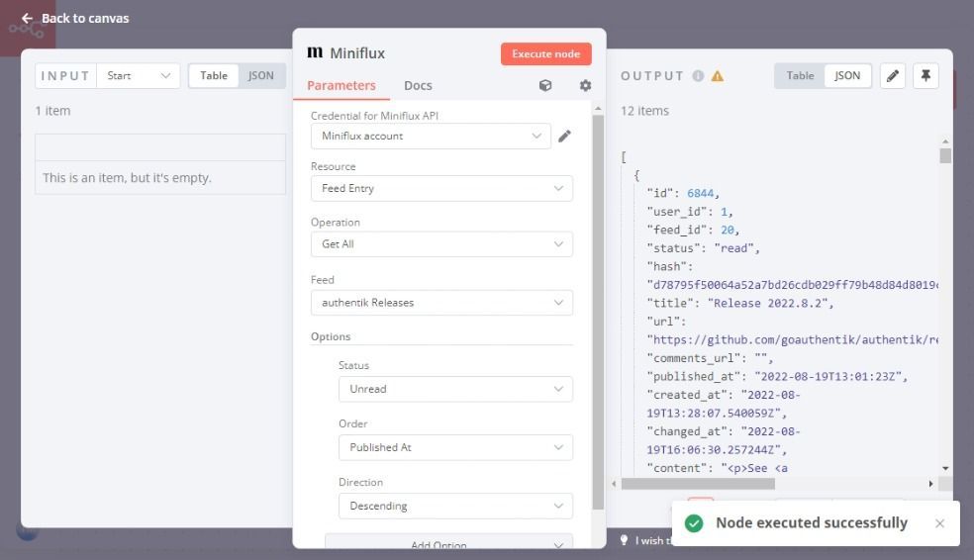974x560 pixels.
Task: Click the cube icon beside Docs tab
Action: pos(544,85)
